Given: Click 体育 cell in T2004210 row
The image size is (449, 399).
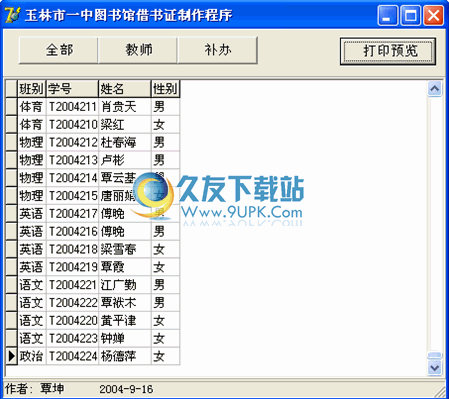Looking at the screenshot, I should pyautogui.click(x=32, y=125).
